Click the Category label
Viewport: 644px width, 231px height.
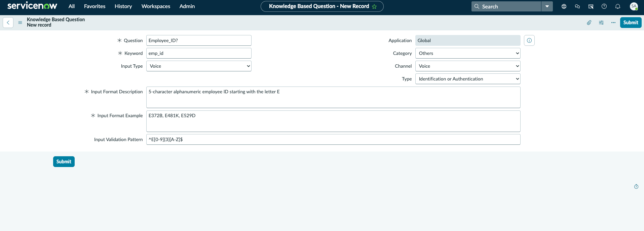tap(402, 53)
